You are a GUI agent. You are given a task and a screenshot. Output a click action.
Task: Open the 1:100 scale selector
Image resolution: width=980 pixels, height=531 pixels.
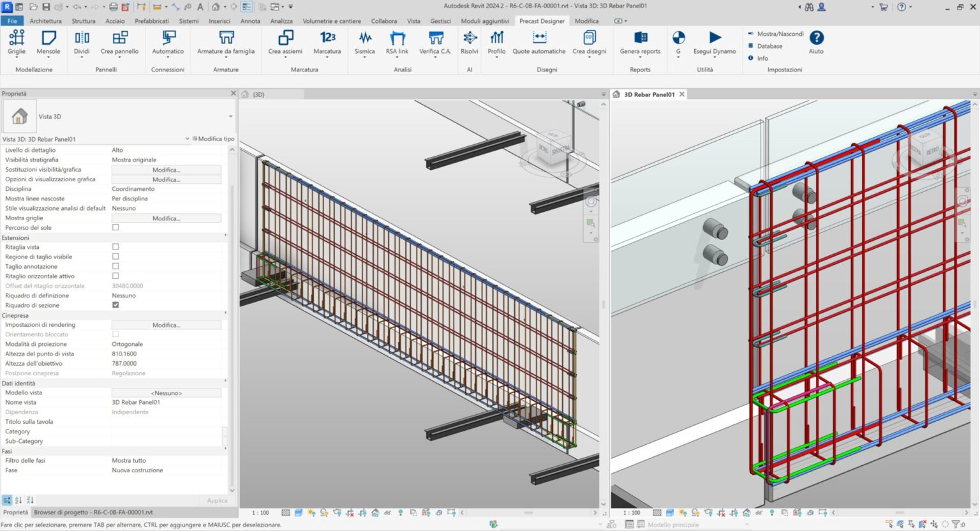[x=260, y=512]
